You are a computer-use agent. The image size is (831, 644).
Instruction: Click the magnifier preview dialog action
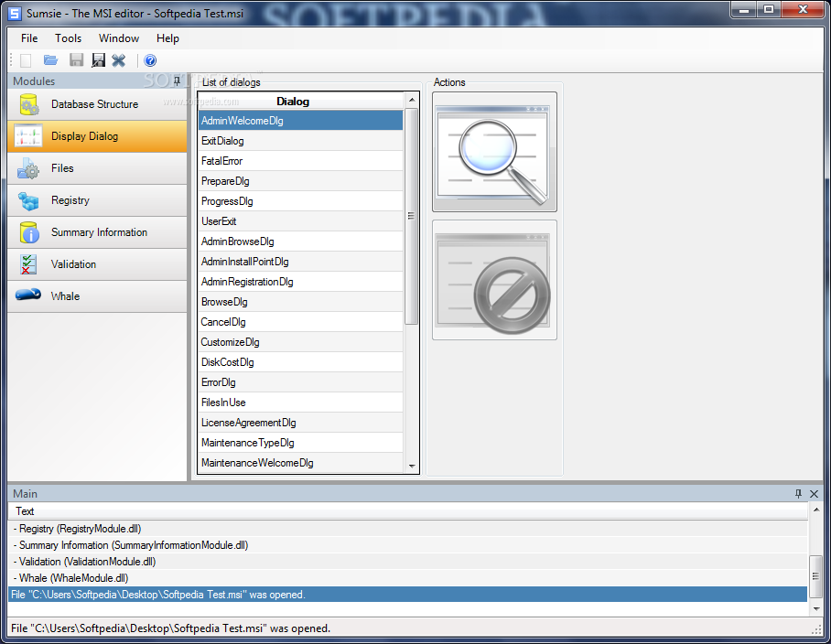(x=494, y=152)
